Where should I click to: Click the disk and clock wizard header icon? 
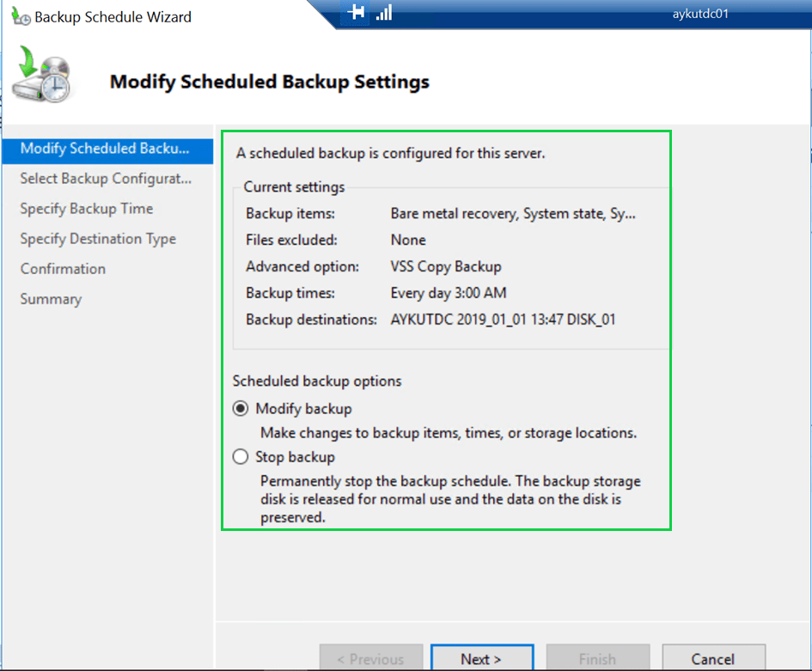pyautogui.click(x=43, y=77)
